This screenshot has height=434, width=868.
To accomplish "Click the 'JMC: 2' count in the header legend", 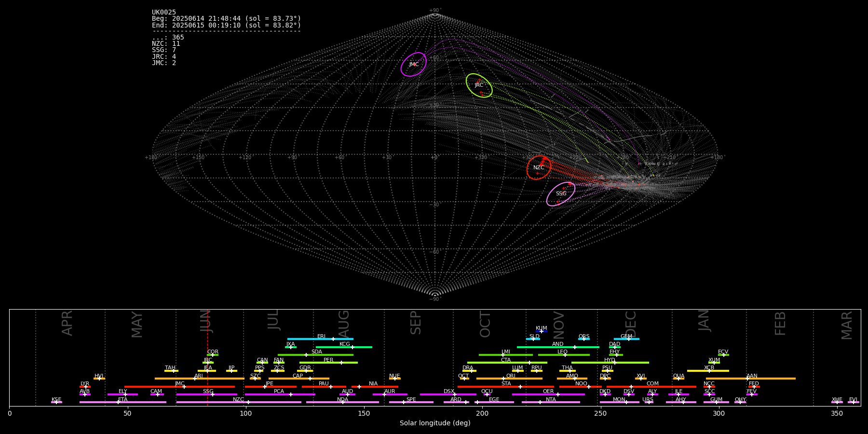I will pos(164,63).
